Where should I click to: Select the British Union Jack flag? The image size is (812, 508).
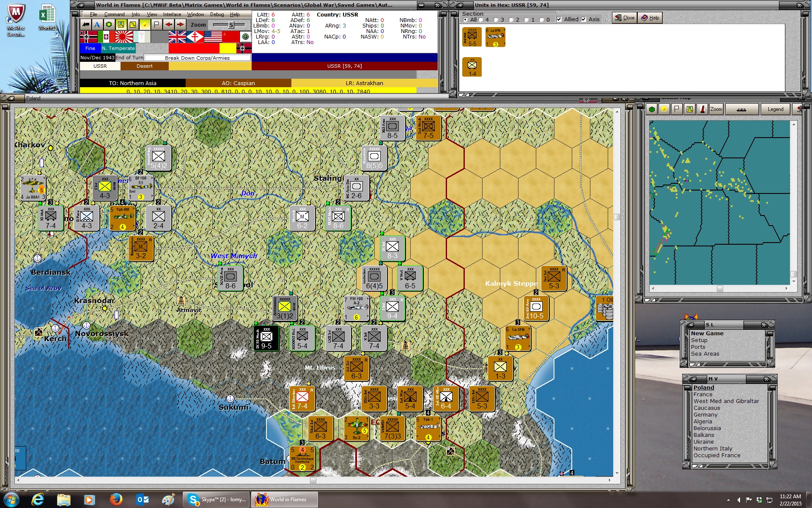[x=177, y=37]
